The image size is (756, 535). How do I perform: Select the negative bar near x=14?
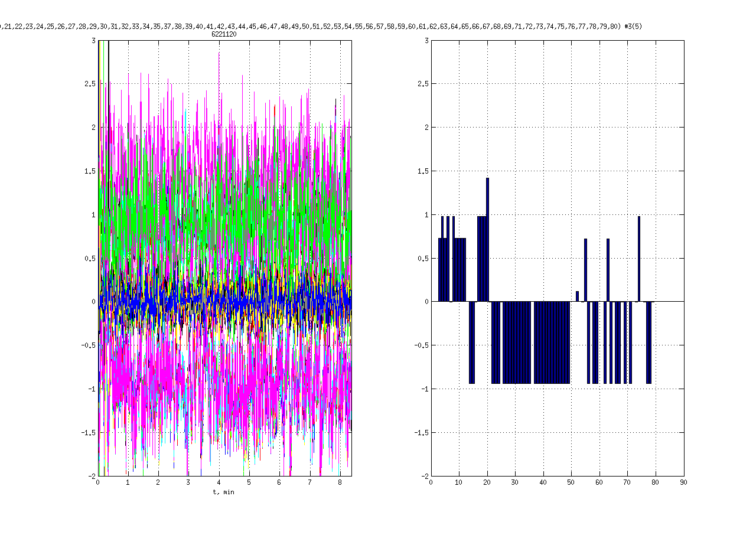pos(472,342)
